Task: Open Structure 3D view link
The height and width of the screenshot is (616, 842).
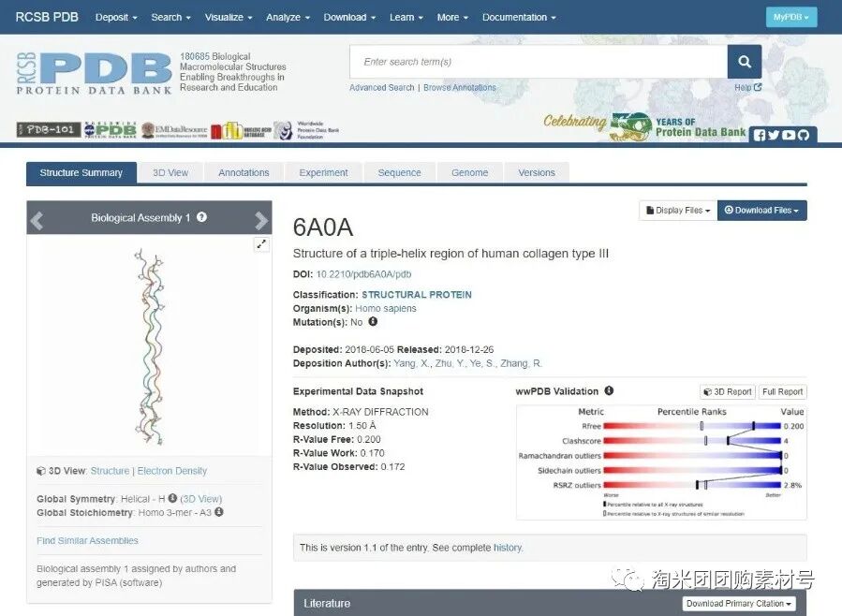Action: [111, 471]
